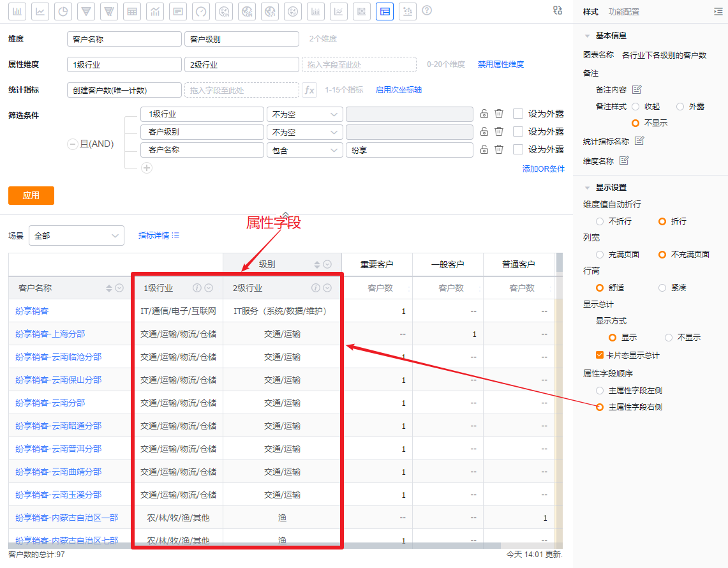This screenshot has width=728, height=568.
Task: Select the gauge dashboard chart icon
Action: 201,11
